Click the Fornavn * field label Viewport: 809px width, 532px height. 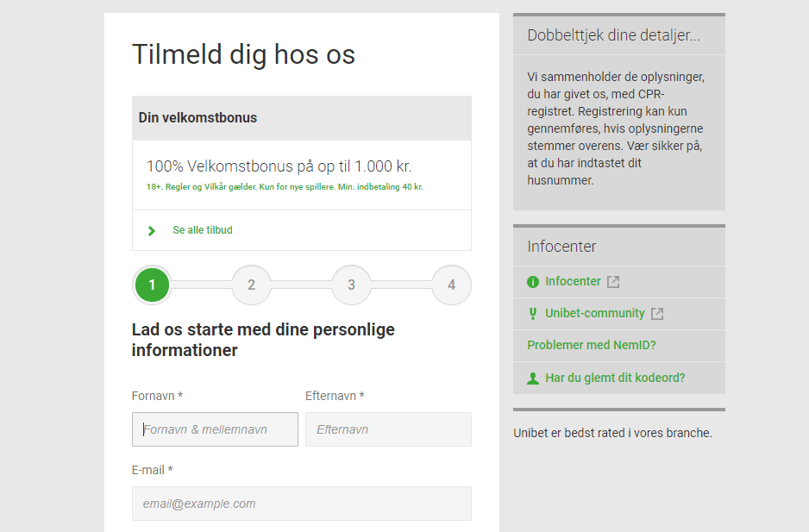pos(157,396)
